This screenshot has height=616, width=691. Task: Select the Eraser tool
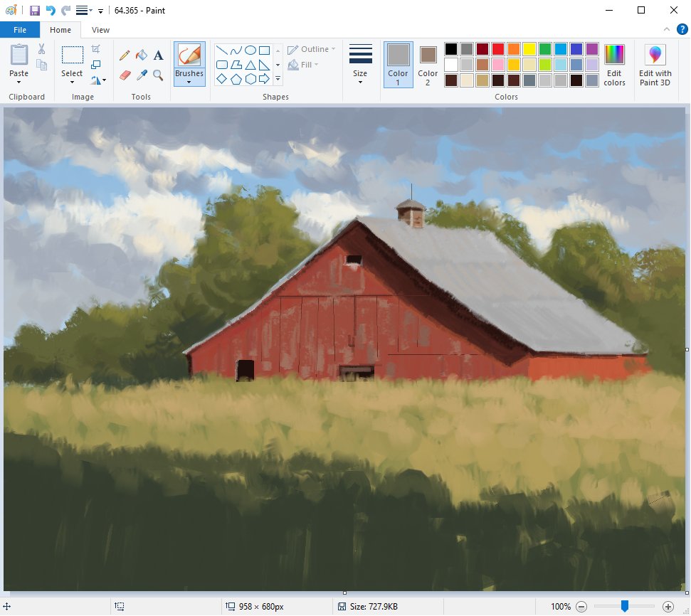coord(125,75)
